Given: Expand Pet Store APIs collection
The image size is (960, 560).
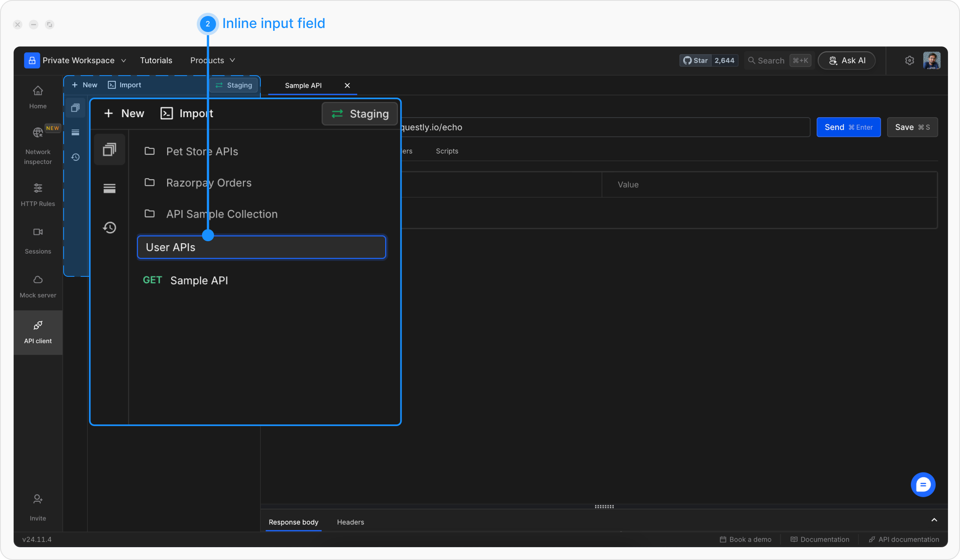Looking at the screenshot, I should point(202,152).
